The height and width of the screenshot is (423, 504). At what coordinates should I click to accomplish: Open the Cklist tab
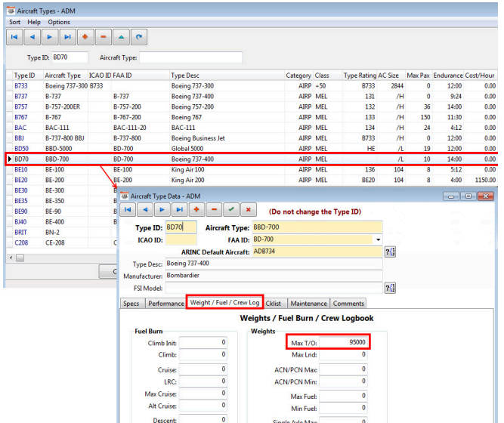point(274,304)
